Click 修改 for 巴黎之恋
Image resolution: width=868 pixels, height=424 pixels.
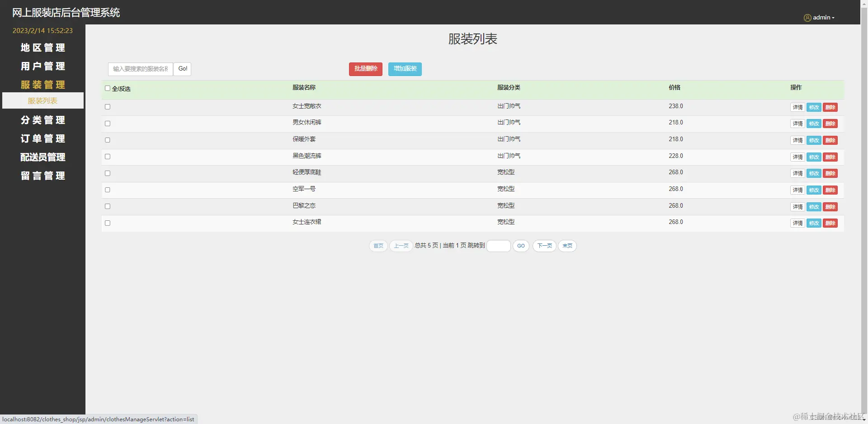click(x=814, y=207)
